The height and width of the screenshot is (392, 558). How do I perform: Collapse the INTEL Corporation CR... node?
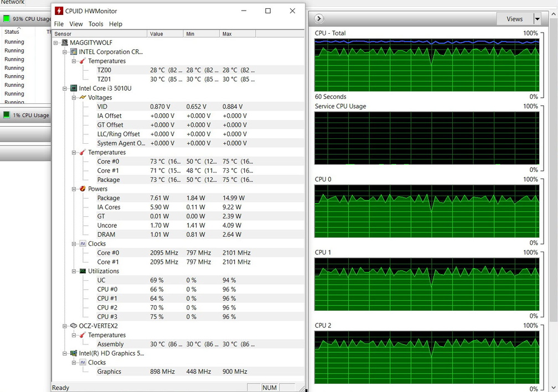tap(65, 52)
